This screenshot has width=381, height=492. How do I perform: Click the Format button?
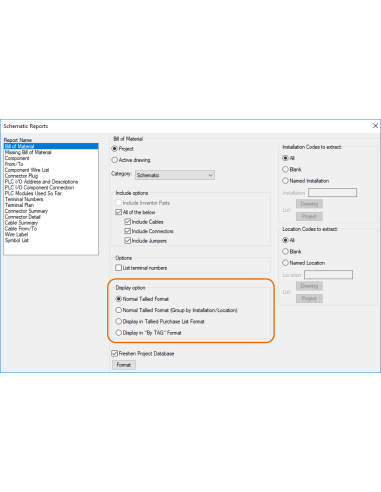(124, 365)
